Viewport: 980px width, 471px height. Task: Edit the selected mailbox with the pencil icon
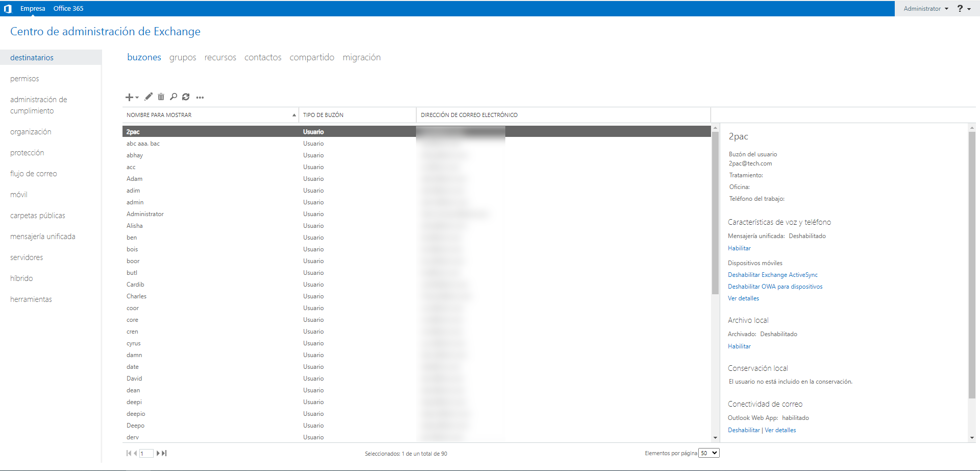(149, 97)
